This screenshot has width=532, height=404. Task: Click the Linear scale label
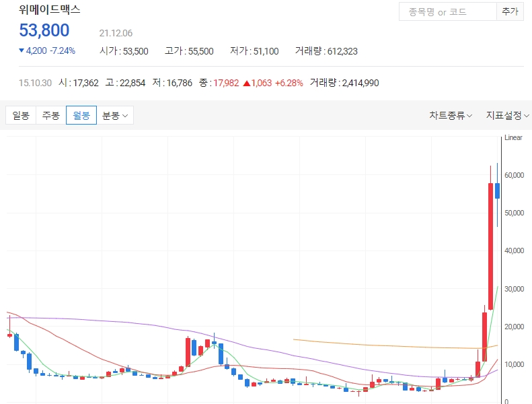(513, 137)
